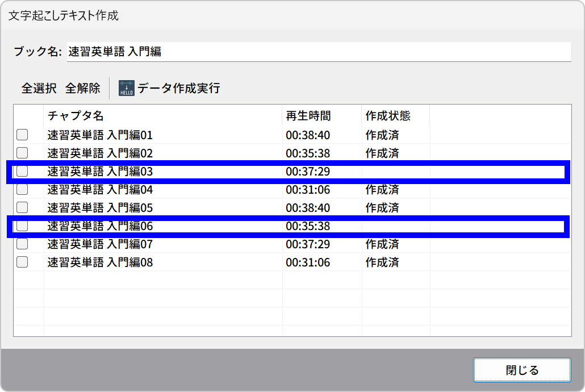Click duration 00:37:29 of 入門編07
The image size is (585, 392).
(308, 244)
